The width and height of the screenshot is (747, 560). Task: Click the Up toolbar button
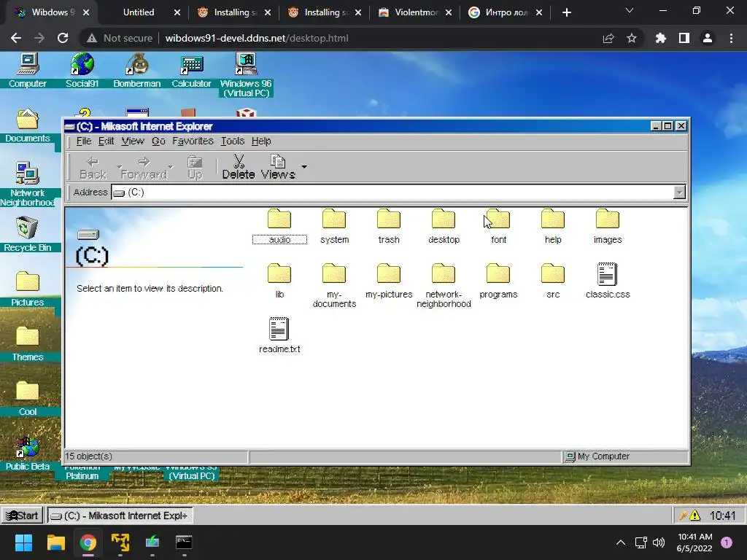tap(194, 168)
